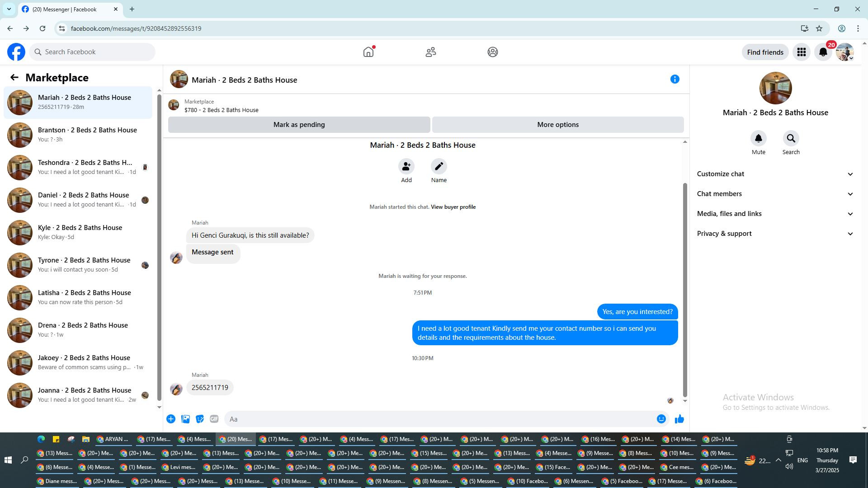Screen dimensions: 868x488
Task: Open conversation information icon
Action: pos(675,79)
